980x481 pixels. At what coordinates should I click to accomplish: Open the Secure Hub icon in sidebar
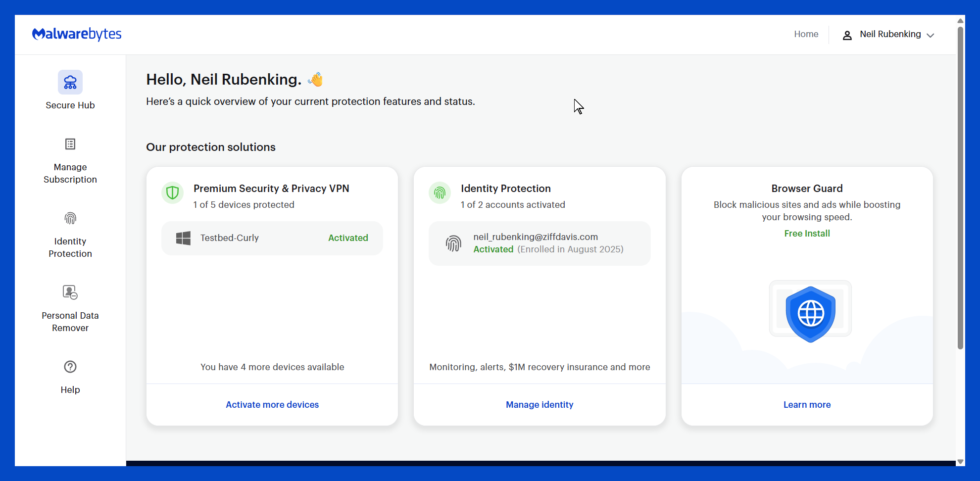(70, 82)
